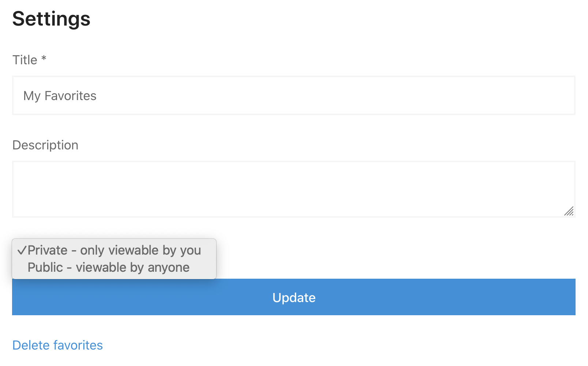Focus the Title input field

(x=294, y=96)
